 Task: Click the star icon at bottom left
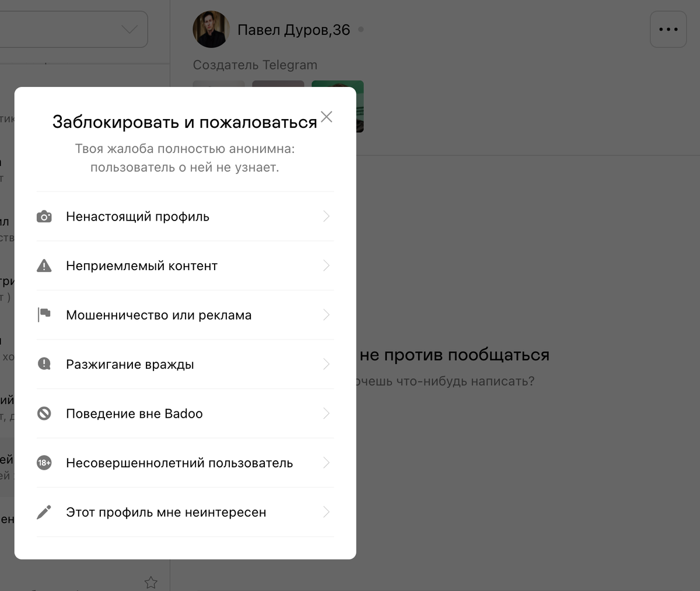(151, 582)
